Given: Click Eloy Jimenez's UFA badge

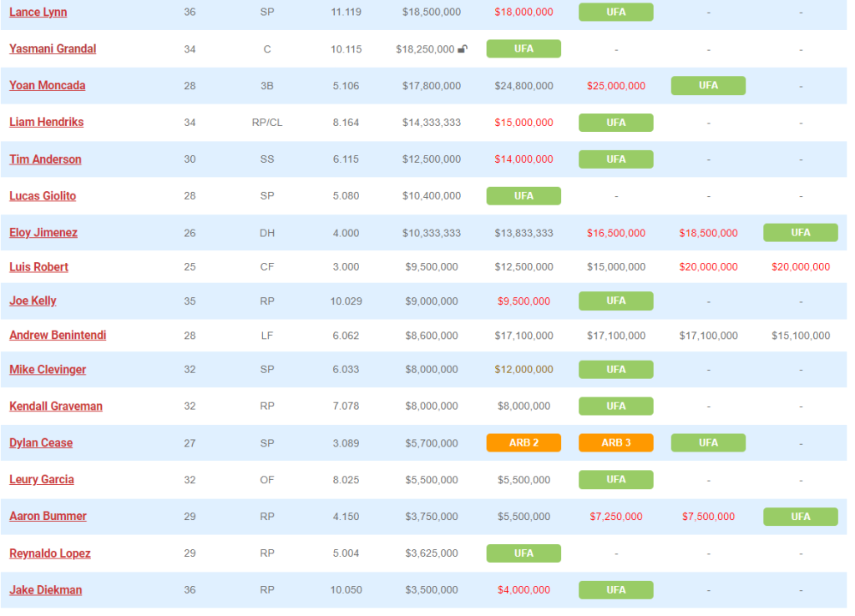Looking at the screenshot, I should pyautogui.click(x=801, y=233).
